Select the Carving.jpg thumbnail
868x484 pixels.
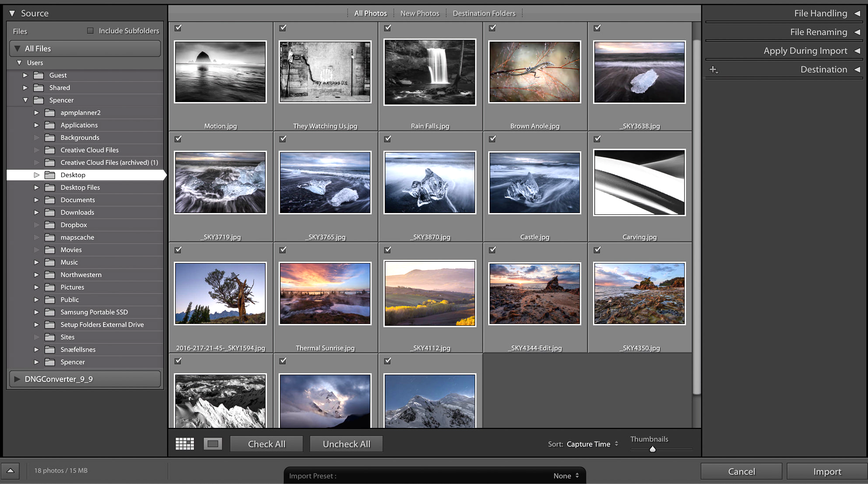(x=639, y=182)
